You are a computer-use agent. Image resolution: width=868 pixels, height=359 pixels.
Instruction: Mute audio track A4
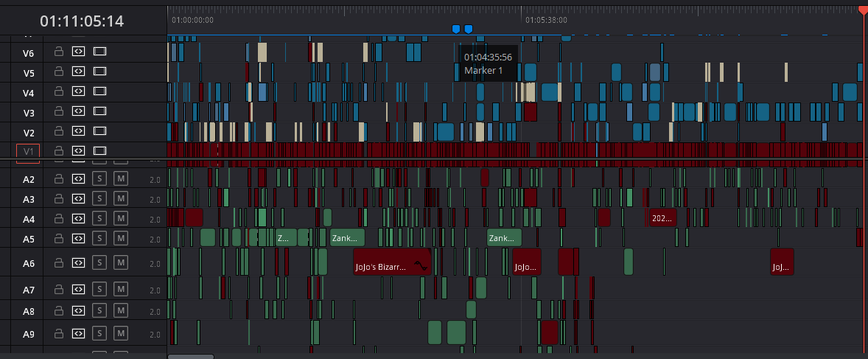pyautogui.click(x=121, y=219)
